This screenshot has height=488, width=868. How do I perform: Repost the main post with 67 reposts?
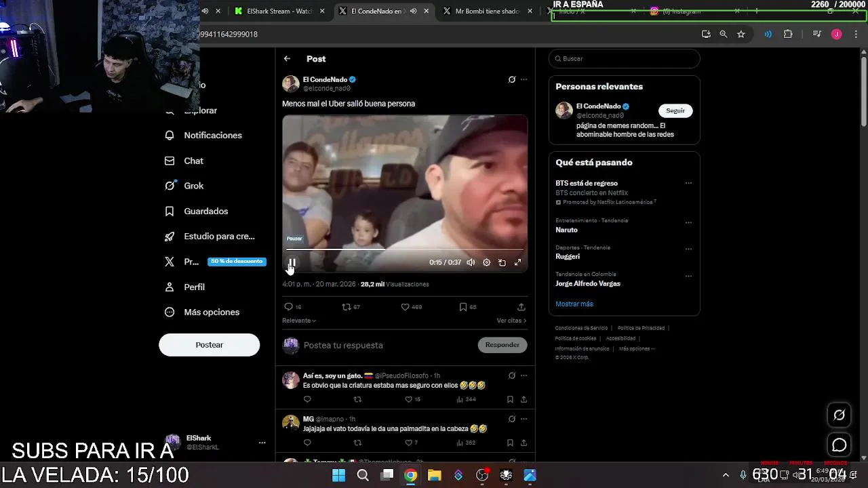click(347, 307)
